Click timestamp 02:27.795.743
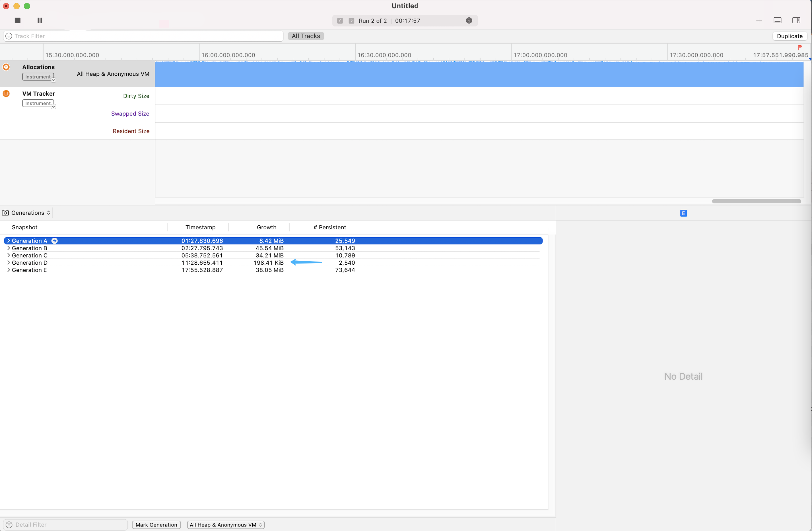 pyautogui.click(x=202, y=248)
